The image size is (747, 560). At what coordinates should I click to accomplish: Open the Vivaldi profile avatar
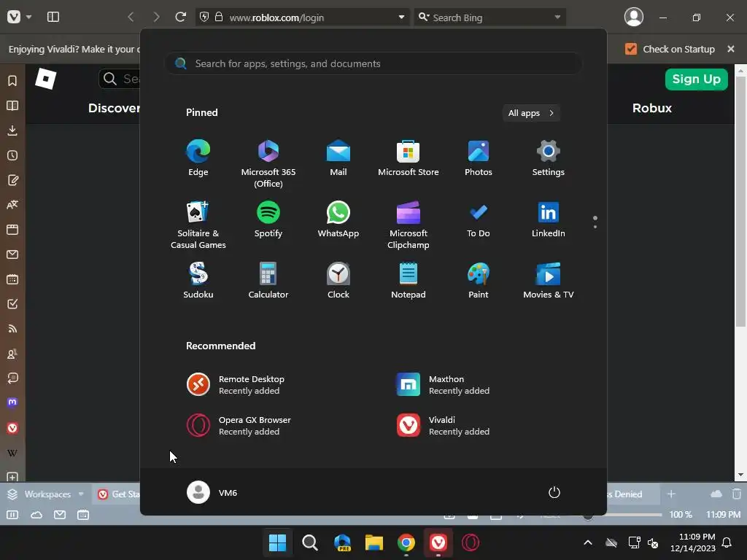[x=634, y=17]
